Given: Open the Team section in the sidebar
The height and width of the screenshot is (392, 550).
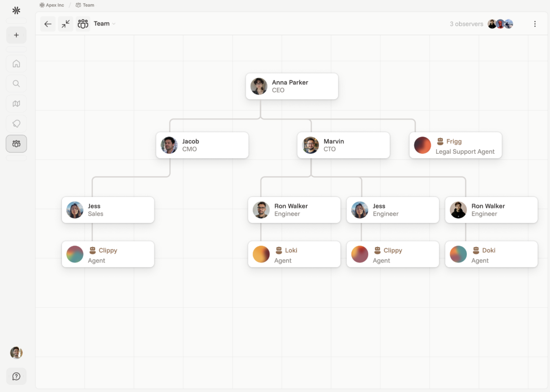Looking at the screenshot, I should point(16,143).
